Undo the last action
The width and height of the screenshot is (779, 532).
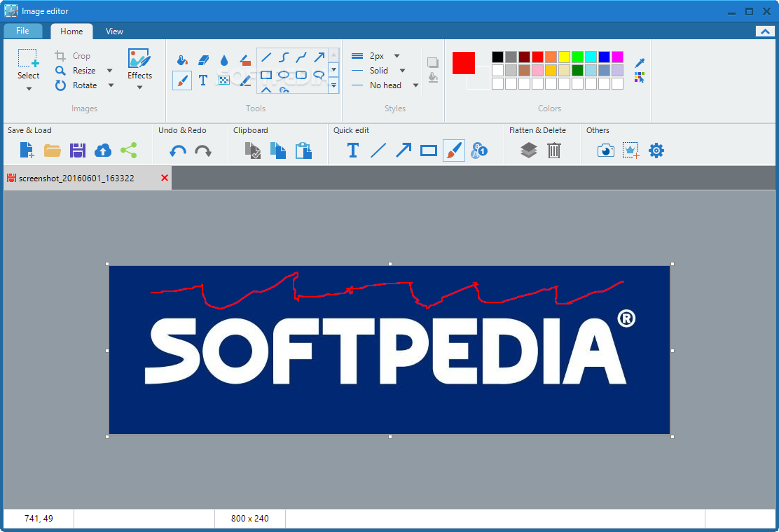[x=178, y=151]
